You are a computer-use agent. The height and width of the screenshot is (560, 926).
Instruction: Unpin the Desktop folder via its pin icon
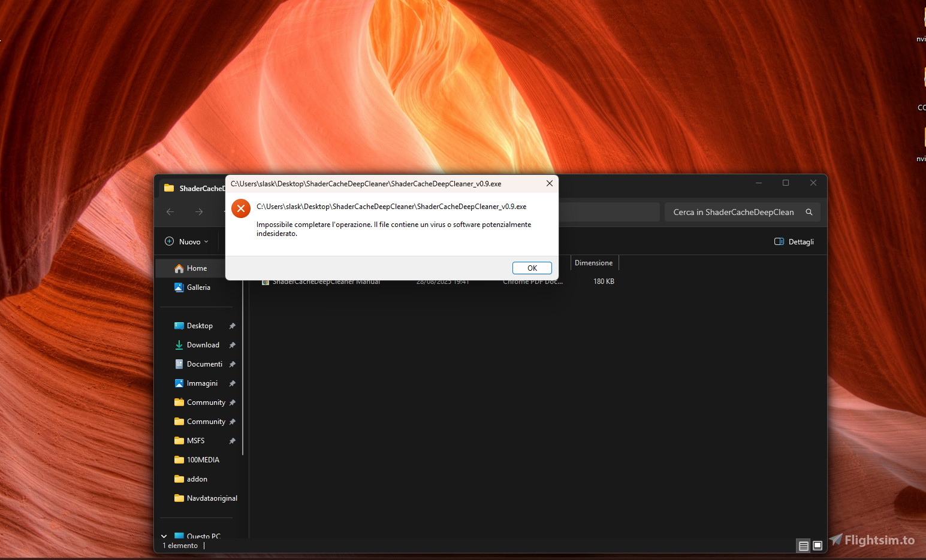[232, 325]
